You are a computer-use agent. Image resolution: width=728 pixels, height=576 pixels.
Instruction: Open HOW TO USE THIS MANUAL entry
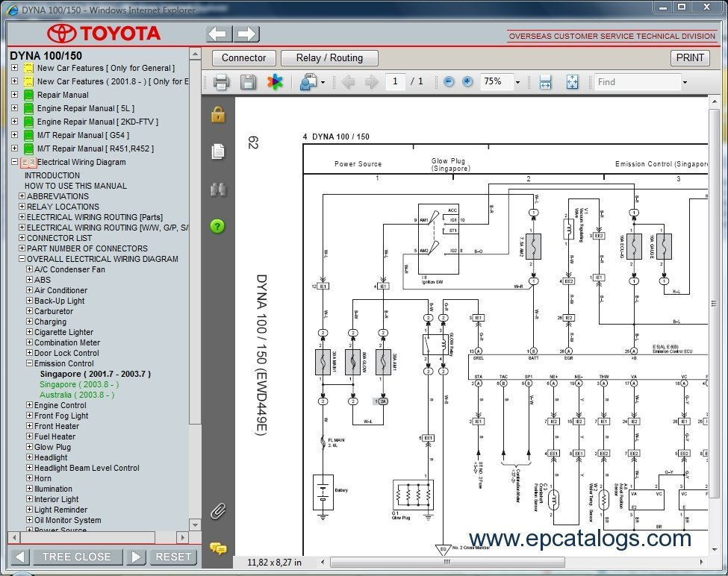pos(75,186)
